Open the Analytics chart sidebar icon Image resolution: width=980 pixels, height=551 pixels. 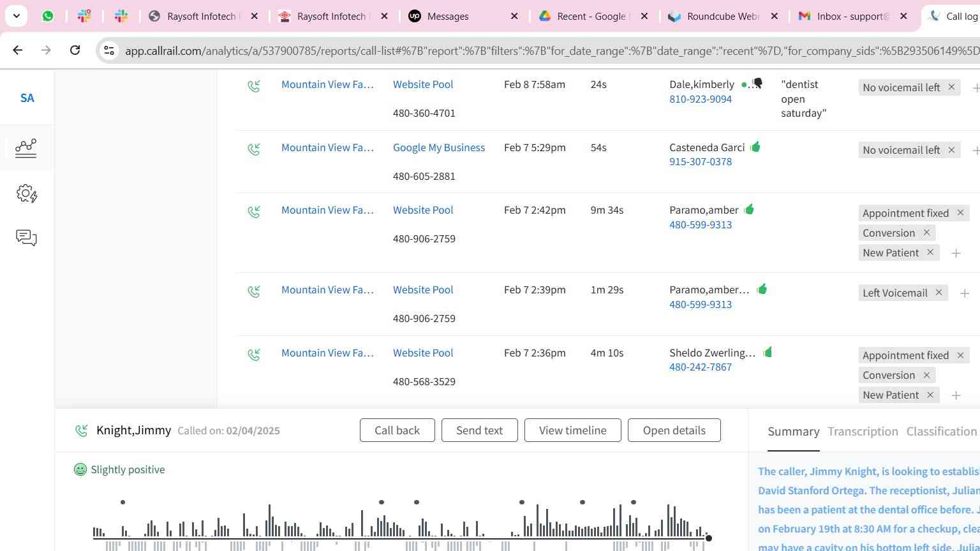[x=26, y=148]
